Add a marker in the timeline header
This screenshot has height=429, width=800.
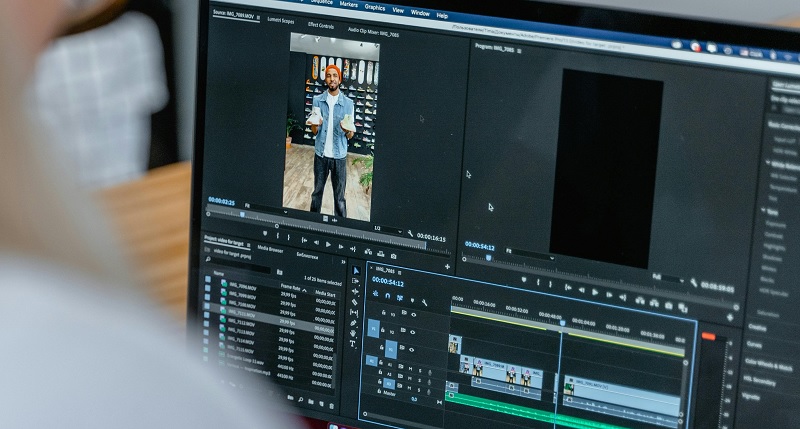(412, 300)
